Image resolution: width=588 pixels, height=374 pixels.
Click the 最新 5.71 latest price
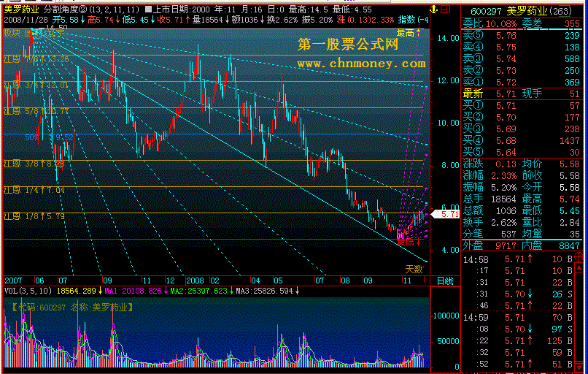[506, 93]
